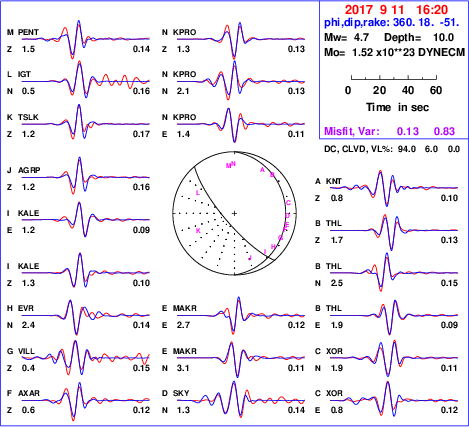The height and width of the screenshot is (427, 469).
Task: Click the PENT station Z waveform
Action: [86, 39]
